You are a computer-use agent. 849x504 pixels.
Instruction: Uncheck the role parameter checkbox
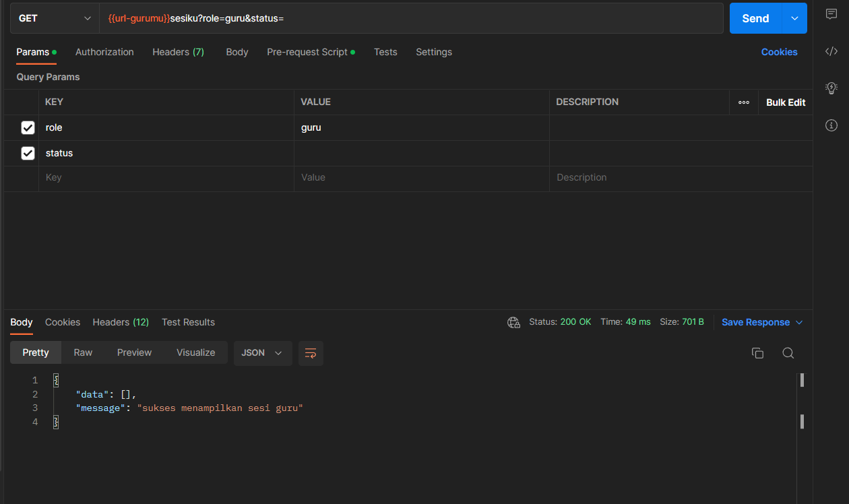point(28,127)
